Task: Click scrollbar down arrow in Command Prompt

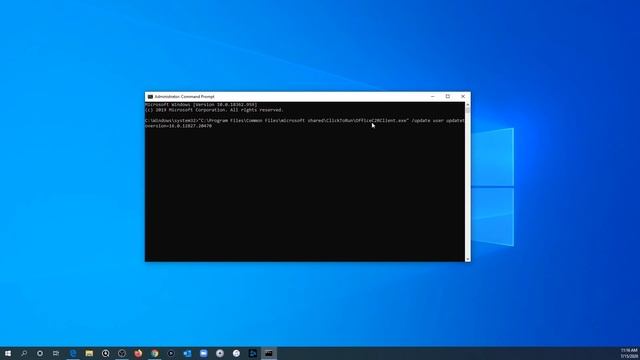Action: coord(468,259)
